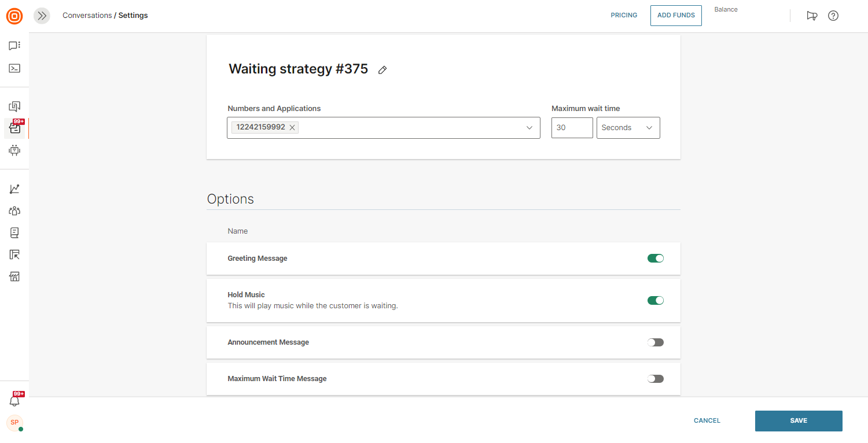Open the people group sidebar icon
The height and width of the screenshot is (443, 868).
click(x=14, y=211)
